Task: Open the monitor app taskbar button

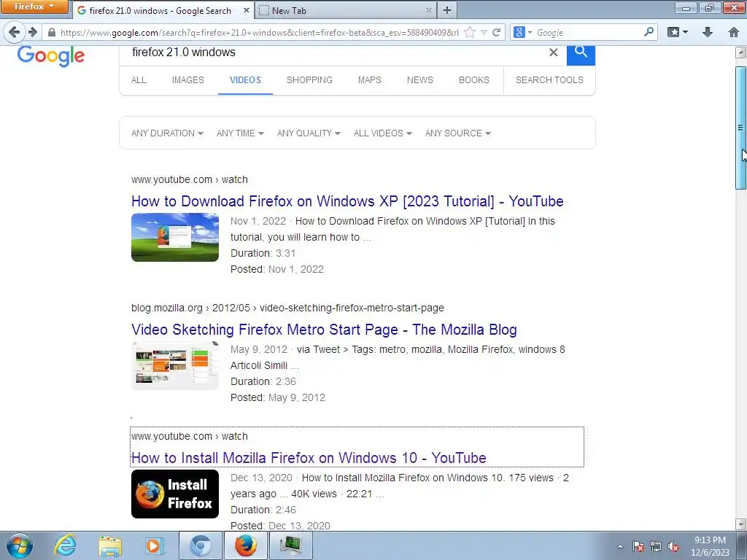Action: (291, 545)
